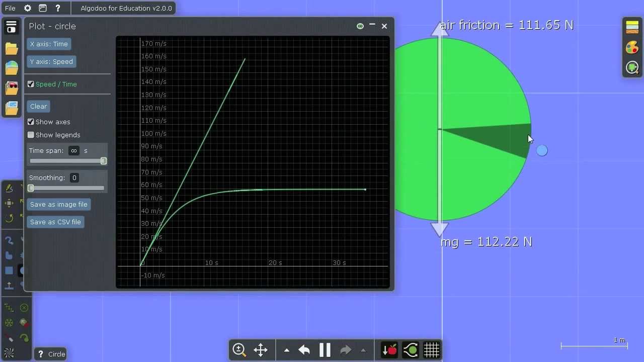644x362 pixels.
Task: Select the Move tool
Action: pos(9,203)
